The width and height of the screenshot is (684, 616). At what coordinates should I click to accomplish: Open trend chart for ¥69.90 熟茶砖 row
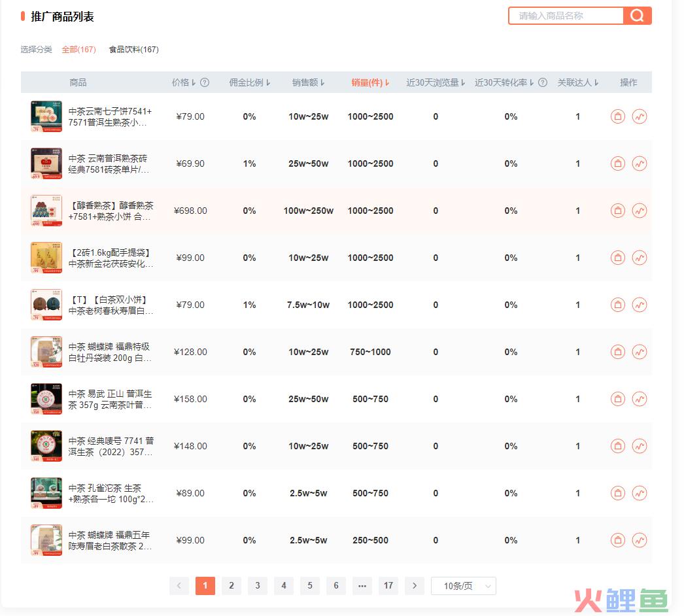(640, 163)
